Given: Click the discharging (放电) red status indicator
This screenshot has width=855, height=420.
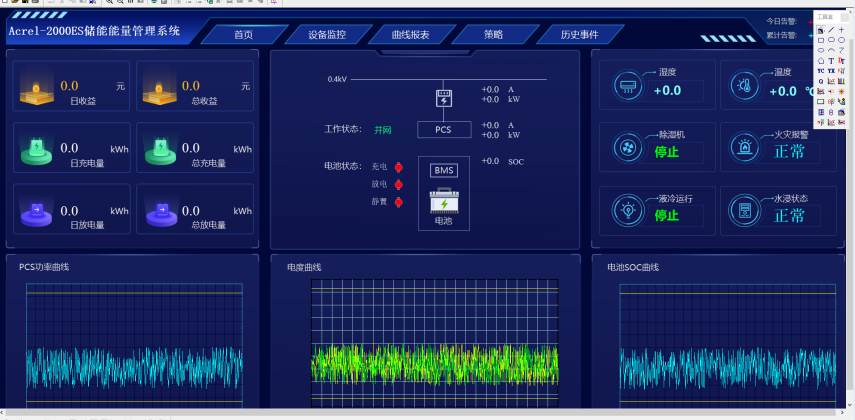Looking at the screenshot, I should point(398,184).
